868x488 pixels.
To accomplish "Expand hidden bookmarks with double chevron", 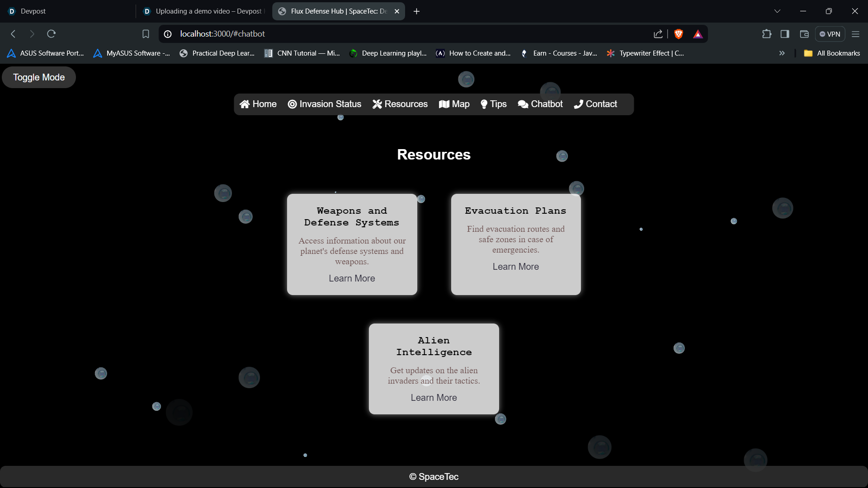I will (x=782, y=53).
